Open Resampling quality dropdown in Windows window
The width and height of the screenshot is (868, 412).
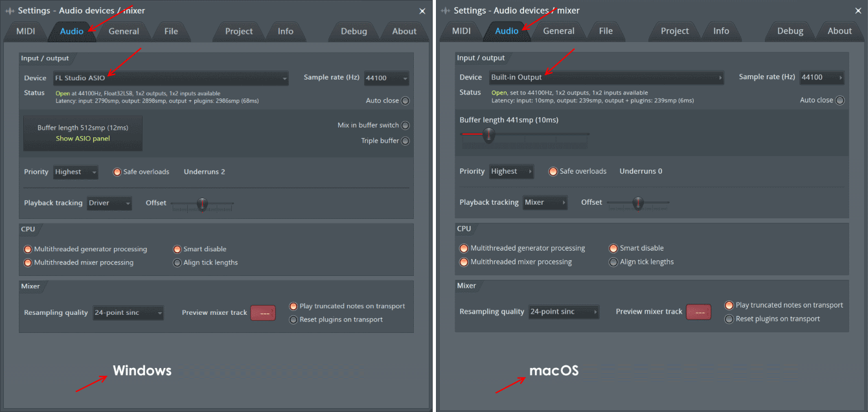click(128, 314)
